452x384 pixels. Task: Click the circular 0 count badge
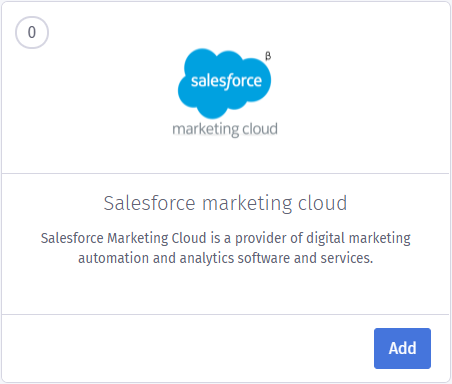pyautogui.click(x=32, y=32)
